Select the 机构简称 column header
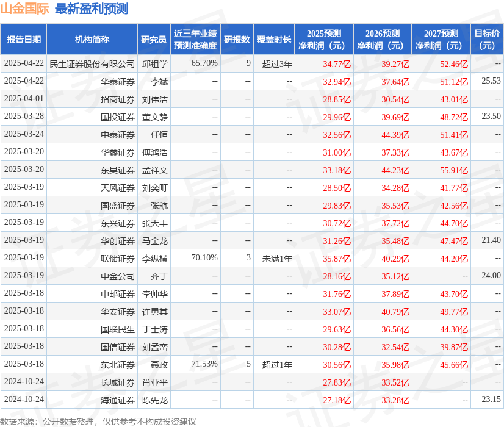Viewport: 504px width, 427px height. 92,40
